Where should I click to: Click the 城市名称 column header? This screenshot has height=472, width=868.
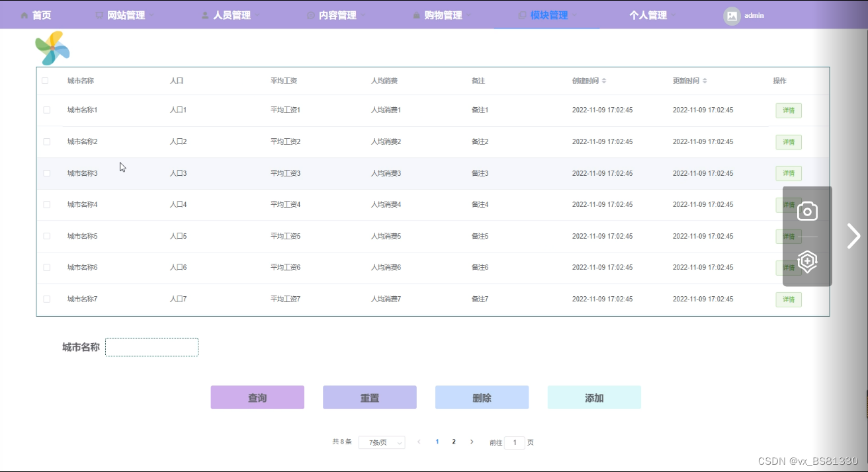pos(81,81)
